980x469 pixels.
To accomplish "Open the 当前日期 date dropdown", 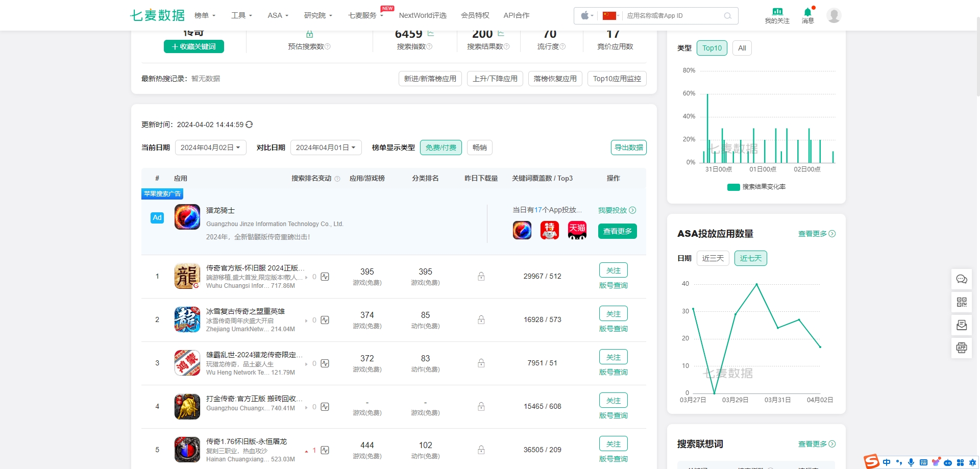I will [x=210, y=147].
